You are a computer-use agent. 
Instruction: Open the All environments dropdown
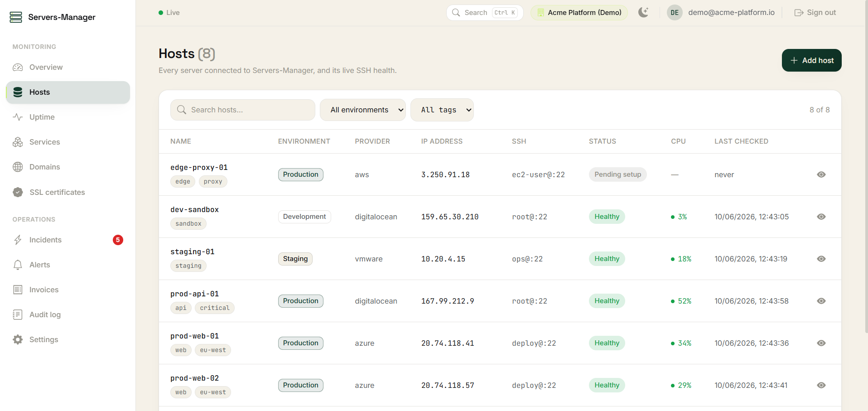(363, 110)
